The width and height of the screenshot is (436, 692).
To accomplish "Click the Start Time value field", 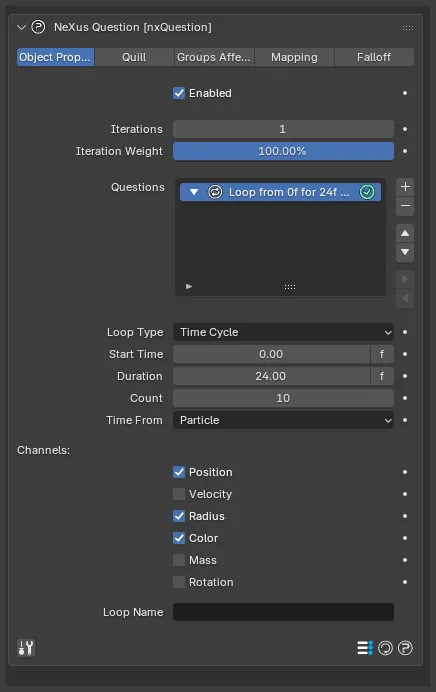I will (271, 354).
